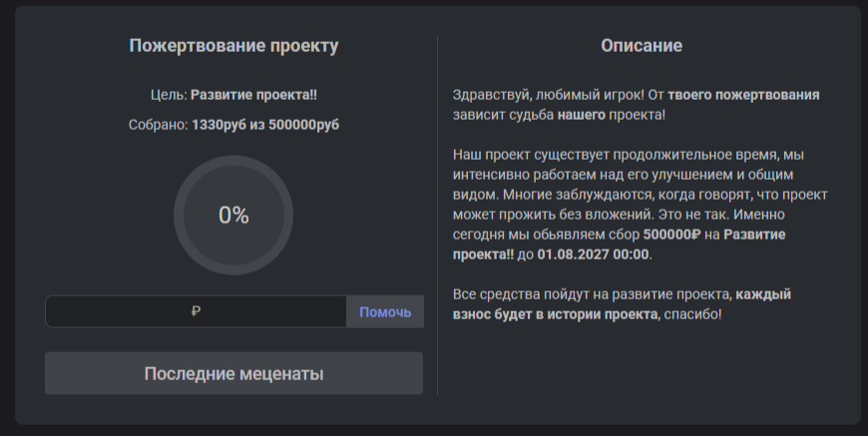
Task: Click the Собрано 1330руб из 500000руб text
Action: pyautogui.click(x=233, y=125)
